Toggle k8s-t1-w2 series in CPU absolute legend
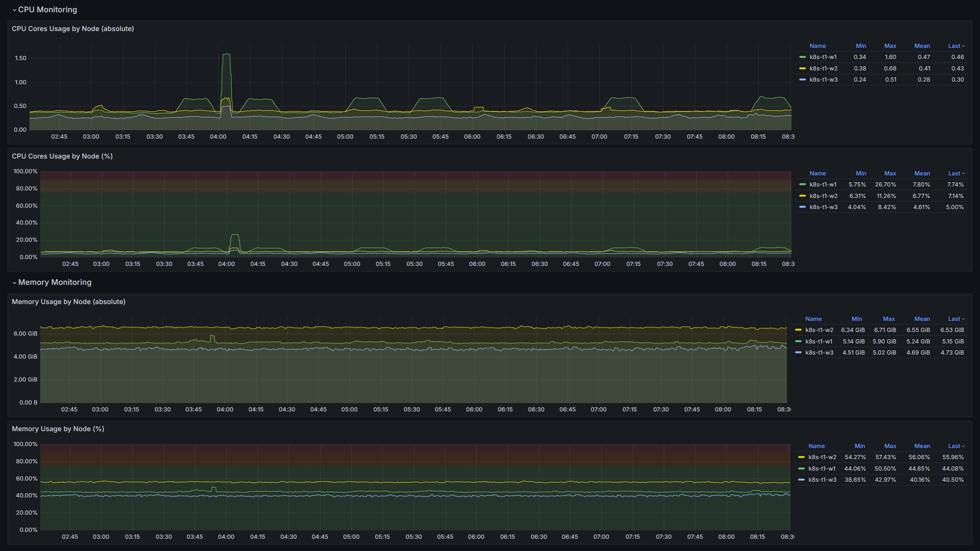This screenshot has width=980, height=551. click(823, 69)
